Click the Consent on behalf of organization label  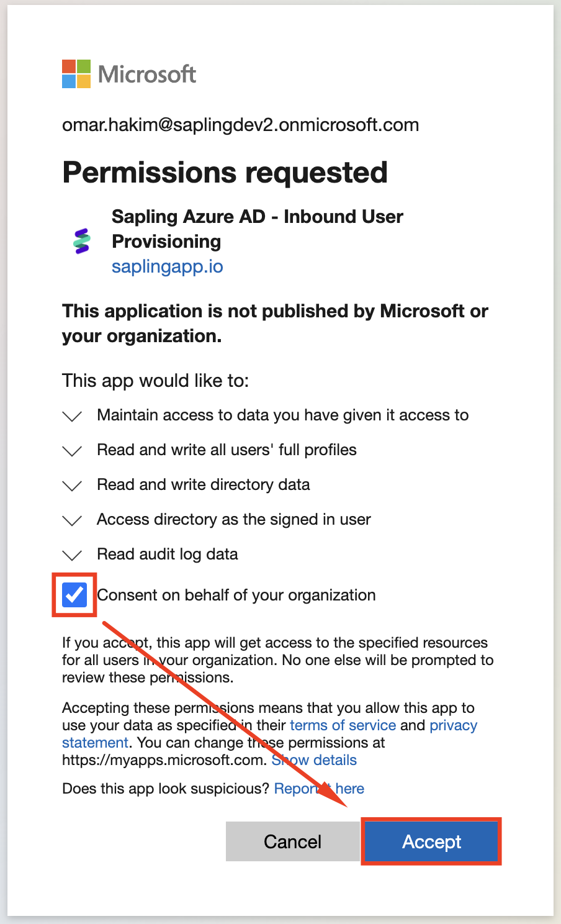[236, 595]
